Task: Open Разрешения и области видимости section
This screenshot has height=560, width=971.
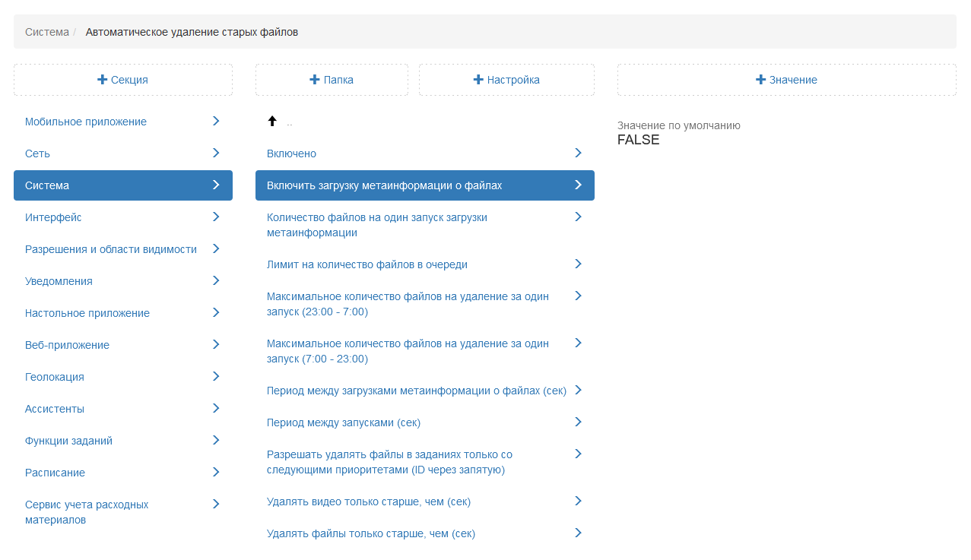Action: pyautogui.click(x=111, y=249)
